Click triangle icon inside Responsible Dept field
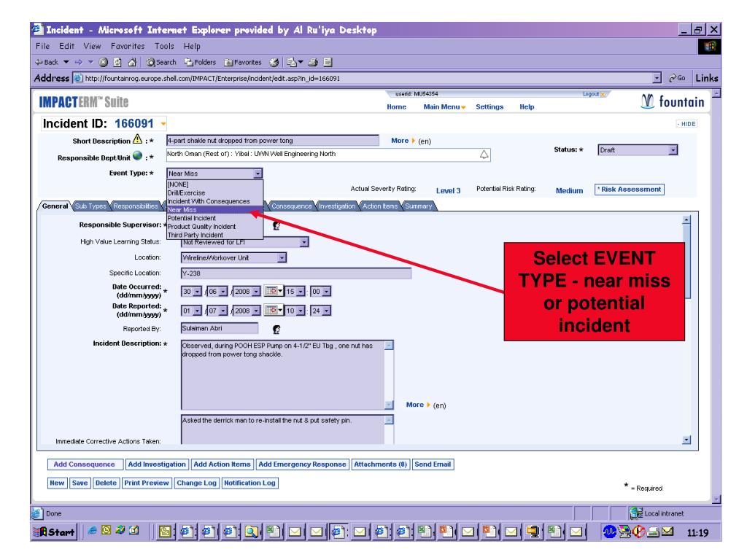 [484, 155]
